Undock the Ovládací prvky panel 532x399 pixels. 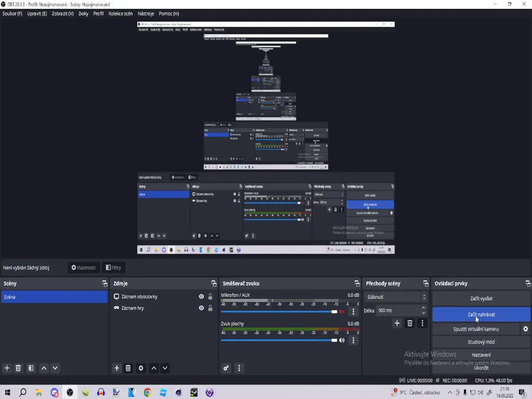pyautogui.click(x=528, y=283)
